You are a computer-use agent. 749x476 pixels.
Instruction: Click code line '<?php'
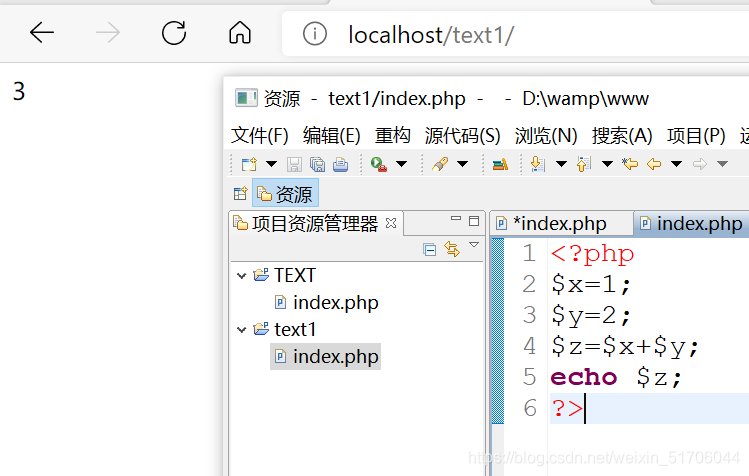[592, 253]
